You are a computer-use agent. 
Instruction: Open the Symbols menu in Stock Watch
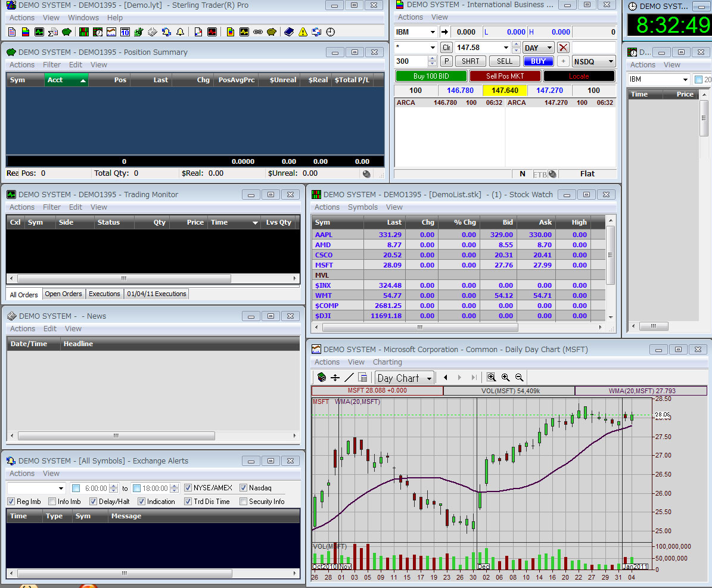363,207
